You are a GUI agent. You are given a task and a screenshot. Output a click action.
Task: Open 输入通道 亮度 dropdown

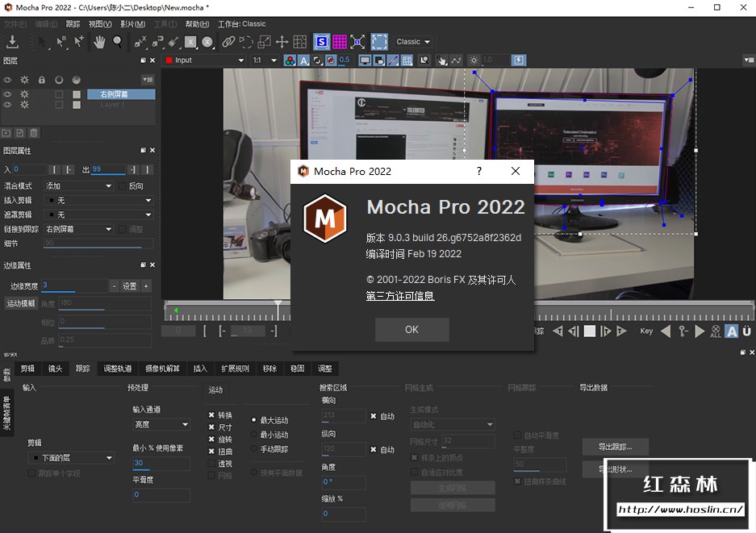click(x=161, y=425)
